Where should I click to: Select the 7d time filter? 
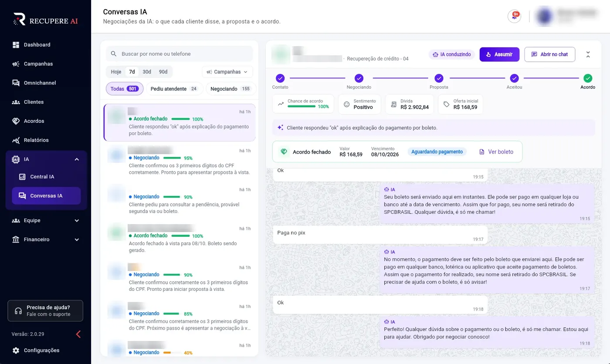(132, 72)
